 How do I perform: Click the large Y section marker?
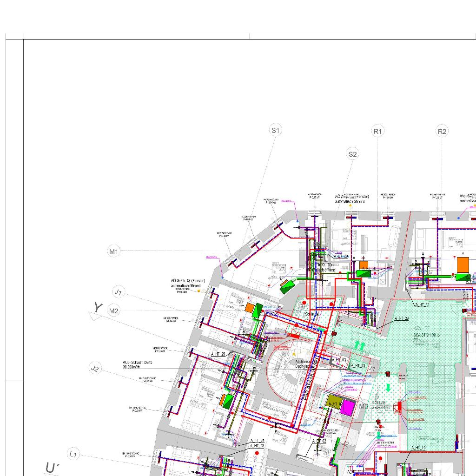tap(97, 307)
